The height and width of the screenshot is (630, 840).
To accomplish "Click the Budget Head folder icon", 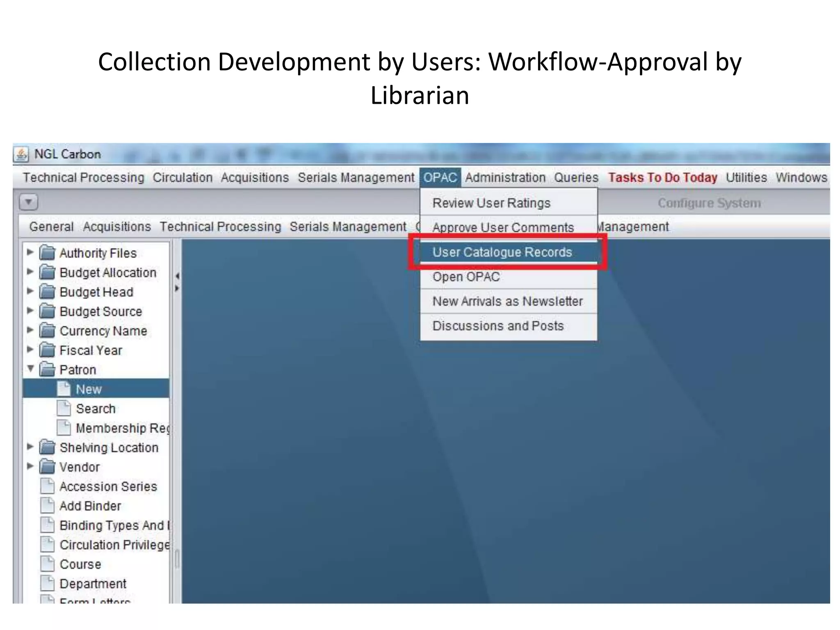I will 47,292.
